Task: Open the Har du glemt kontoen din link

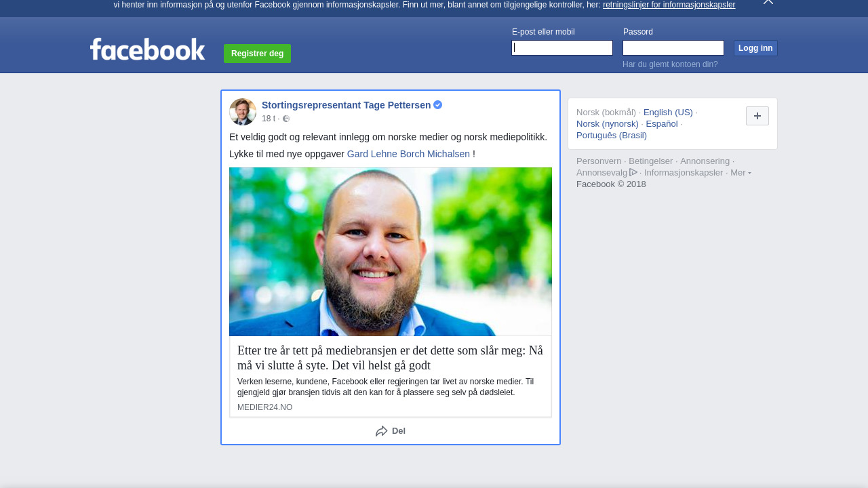Action: [x=670, y=64]
